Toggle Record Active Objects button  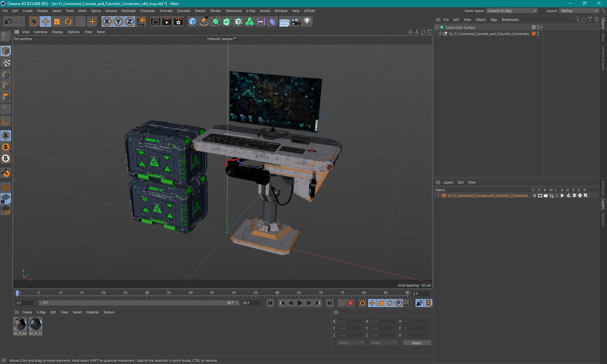(x=342, y=303)
